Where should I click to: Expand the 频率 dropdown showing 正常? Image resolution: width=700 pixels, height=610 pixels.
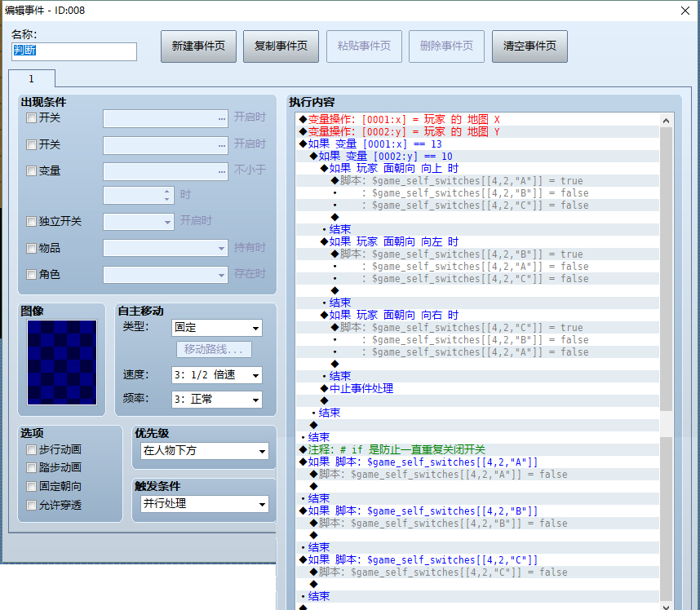click(216, 400)
